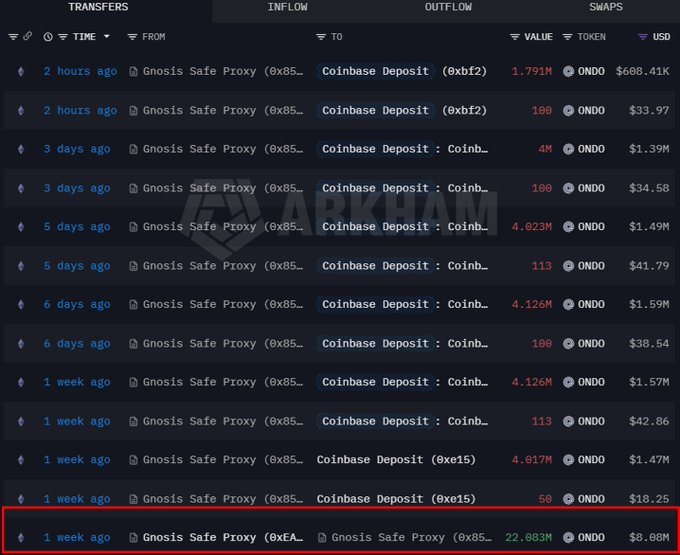This screenshot has width=680, height=555.
Task: Open the TO column filter icon
Action: (x=321, y=37)
